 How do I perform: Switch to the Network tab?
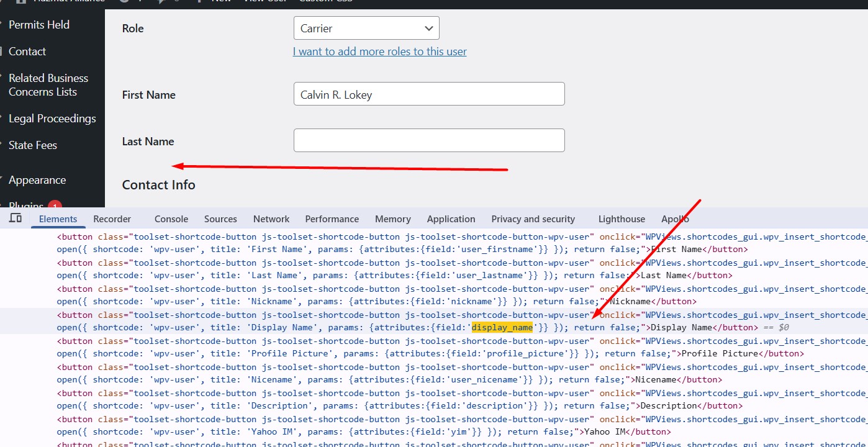tap(271, 219)
